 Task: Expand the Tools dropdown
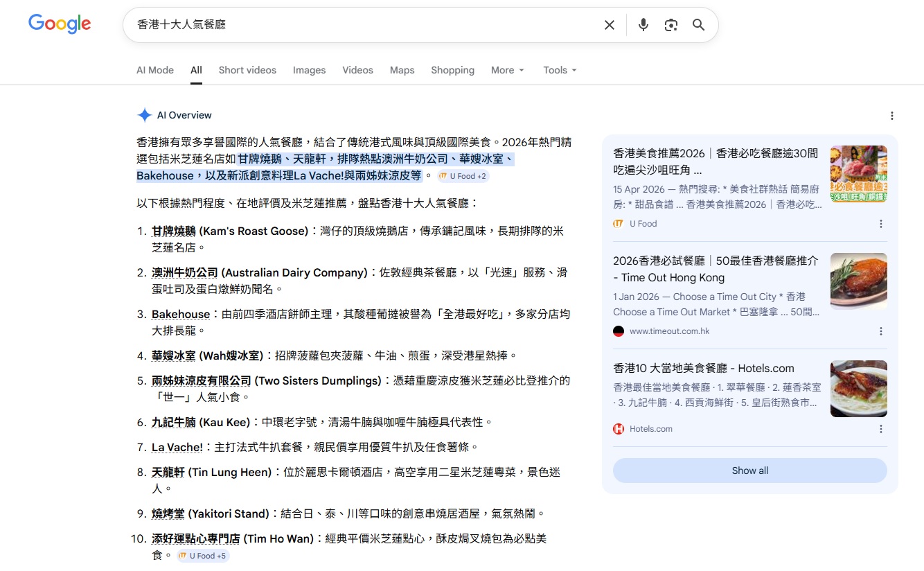pyautogui.click(x=560, y=70)
